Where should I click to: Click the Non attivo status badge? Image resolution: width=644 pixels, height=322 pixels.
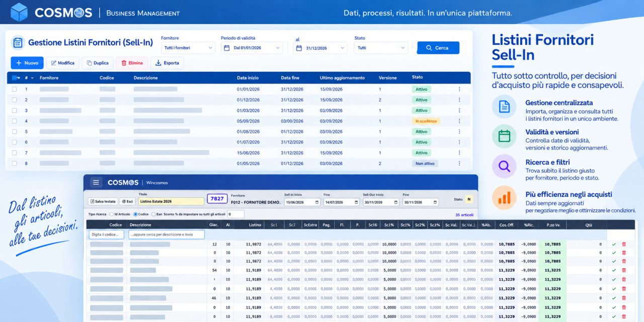coord(425,163)
